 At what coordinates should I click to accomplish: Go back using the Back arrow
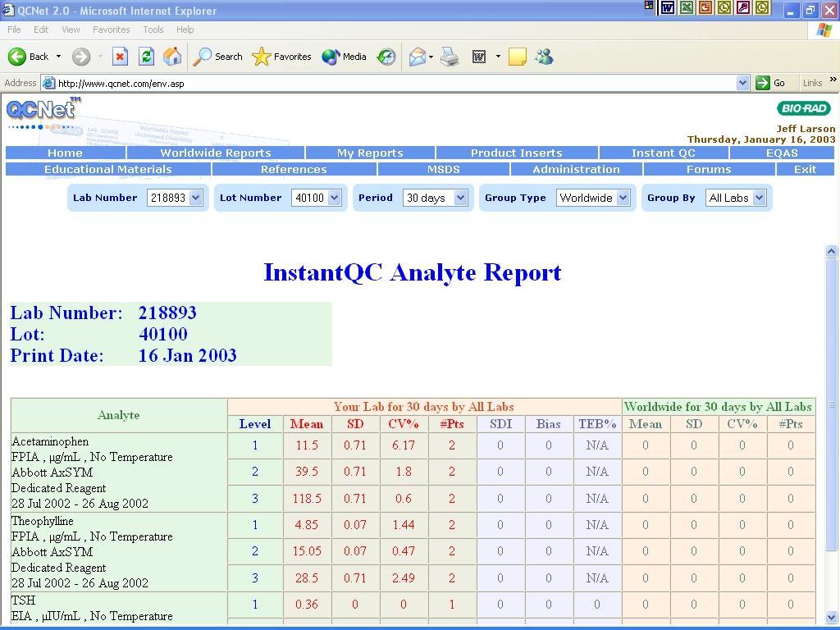click(28, 57)
